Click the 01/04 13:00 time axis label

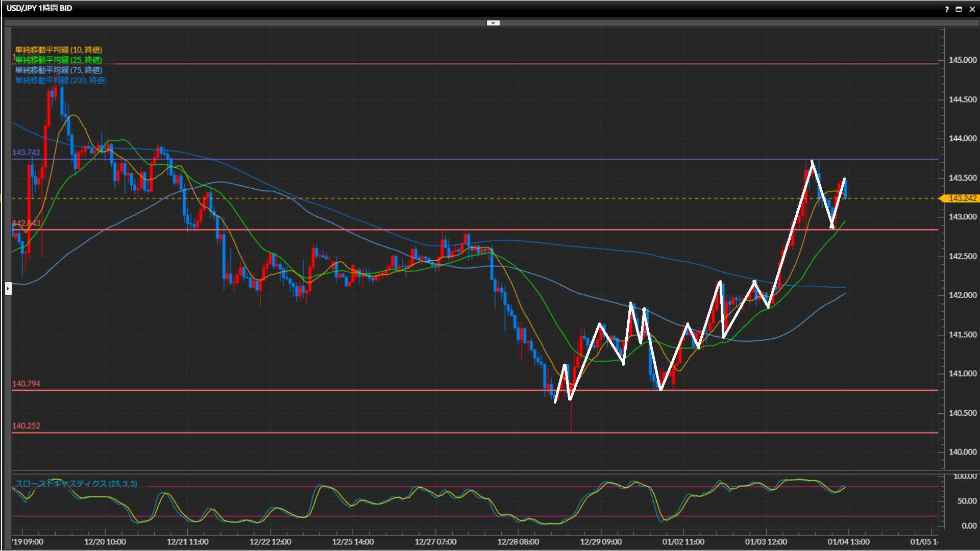point(848,542)
